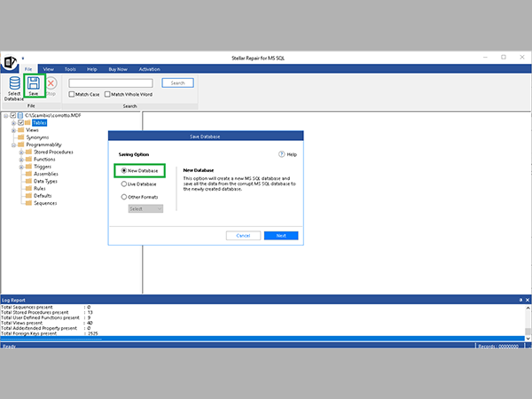Viewport: 532px width, 399px height.
Task: Click the Help question mark icon
Action: [282, 154]
